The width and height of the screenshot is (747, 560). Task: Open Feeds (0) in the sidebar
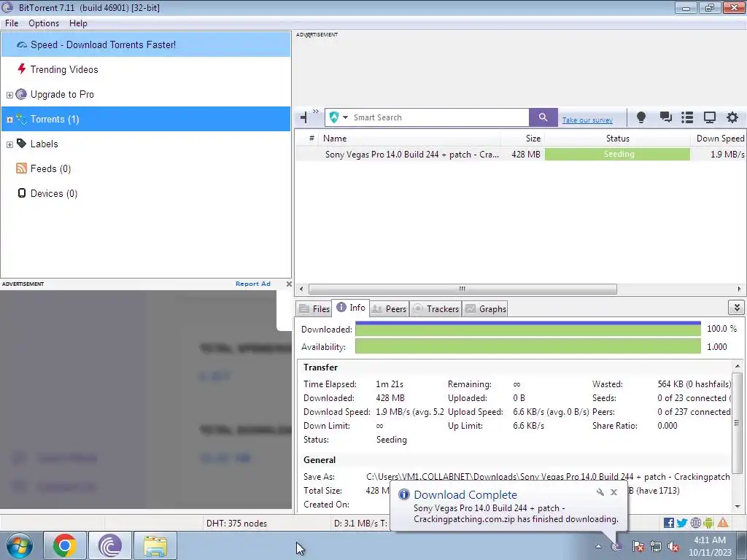pos(50,168)
